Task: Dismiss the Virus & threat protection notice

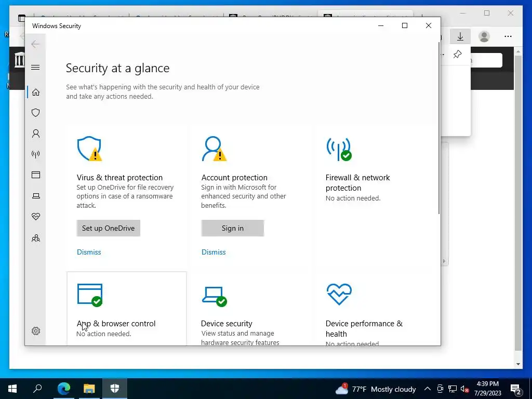Action: pyautogui.click(x=89, y=252)
